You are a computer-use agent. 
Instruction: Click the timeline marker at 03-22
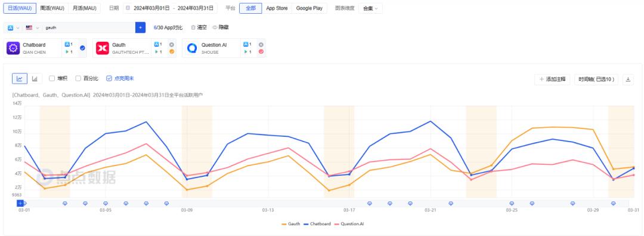(451, 204)
